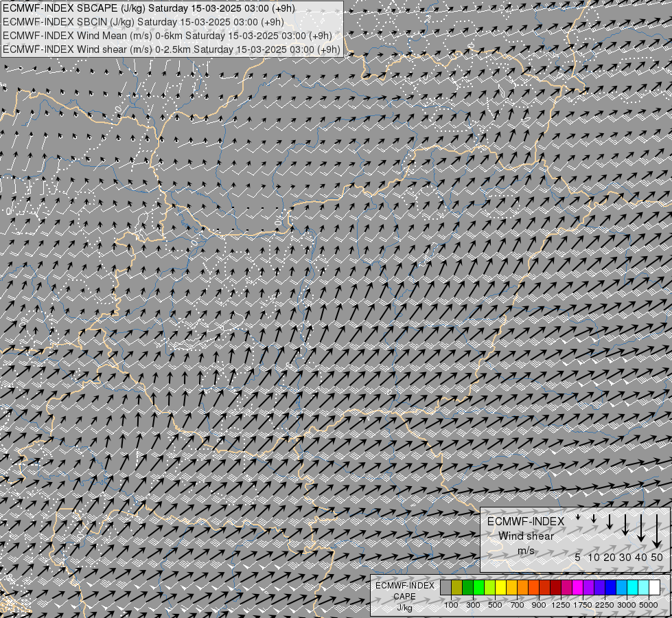Click the 5000 CAPE scale value
The height and width of the screenshot is (618, 672).
(x=649, y=605)
